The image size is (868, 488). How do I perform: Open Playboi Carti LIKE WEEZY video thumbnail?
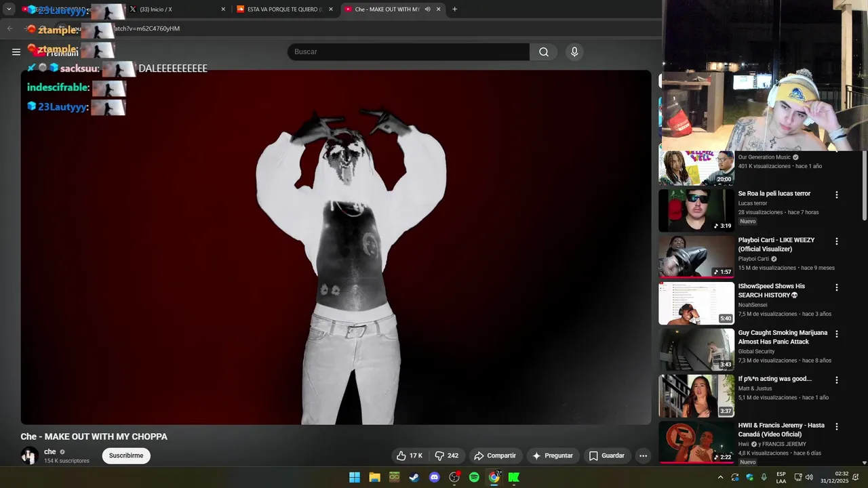[x=696, y=256]
